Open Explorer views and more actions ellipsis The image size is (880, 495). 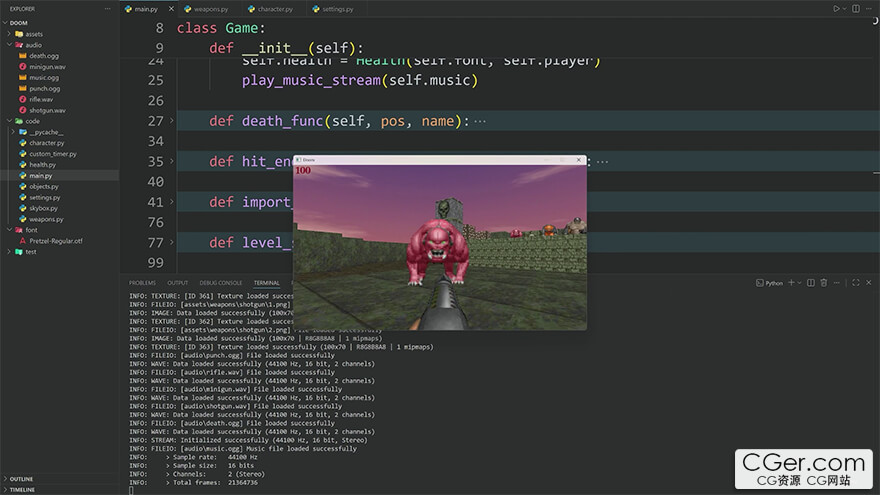click(107, 9)
